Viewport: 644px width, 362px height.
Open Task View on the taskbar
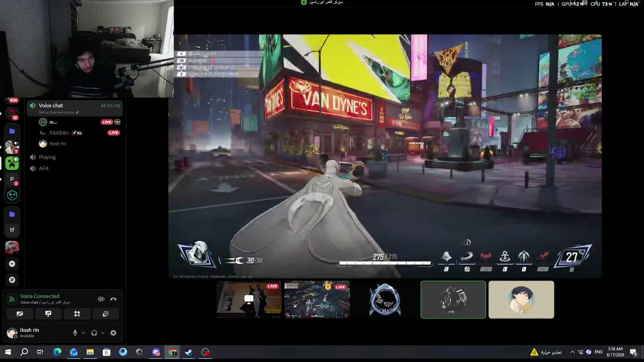point(40,352)
